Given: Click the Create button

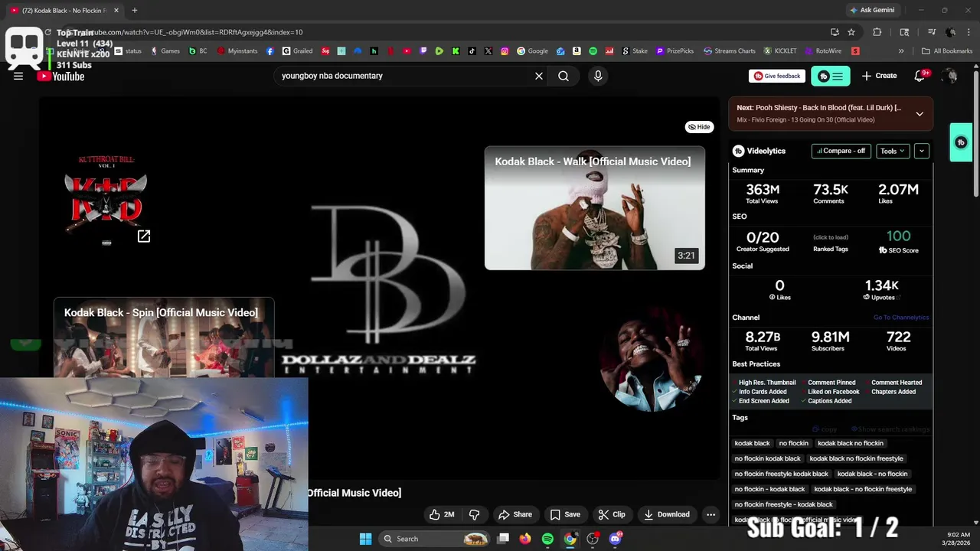Looking at the screenshot, I should click(x=879, y=76).
